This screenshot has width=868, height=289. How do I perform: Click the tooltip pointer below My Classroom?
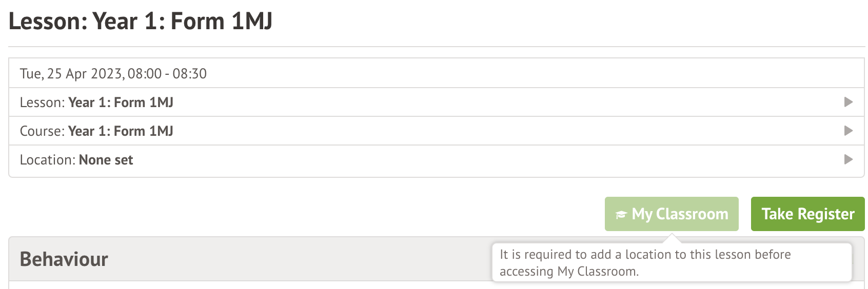click(672, 238)
